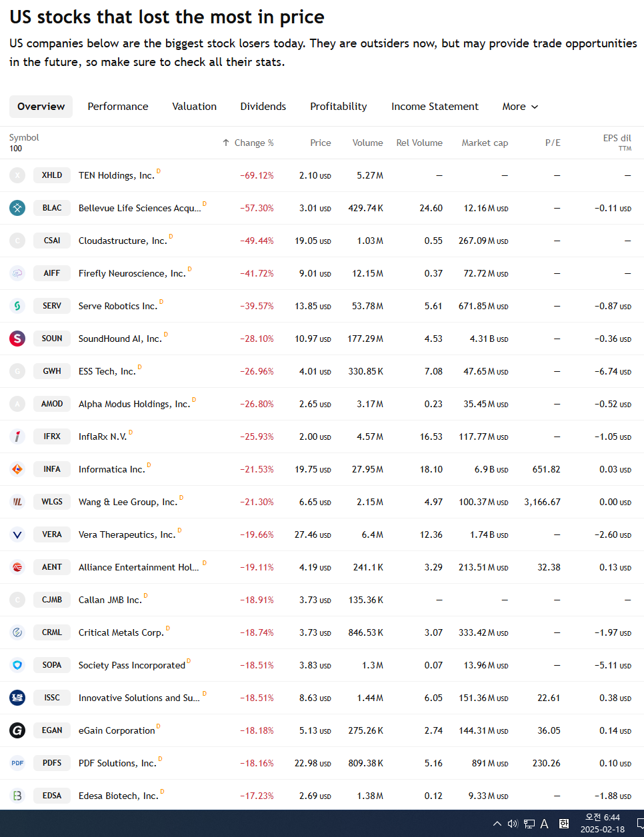This screenshot has height=837, width=644.
Task: Click the CRML Critical Metals logo icon
Action: click(x=17, y=632)
